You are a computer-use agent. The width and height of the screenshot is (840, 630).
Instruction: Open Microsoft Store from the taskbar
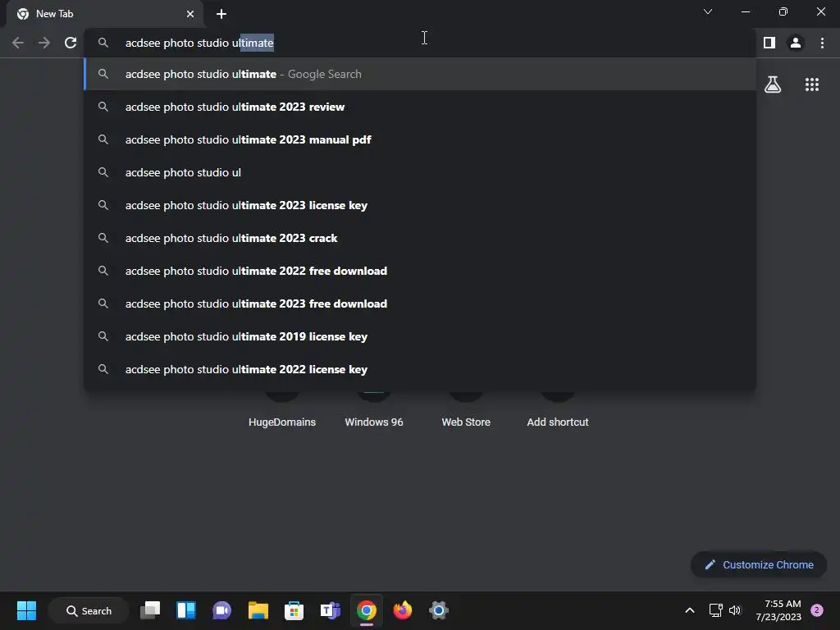pos(294,610)
